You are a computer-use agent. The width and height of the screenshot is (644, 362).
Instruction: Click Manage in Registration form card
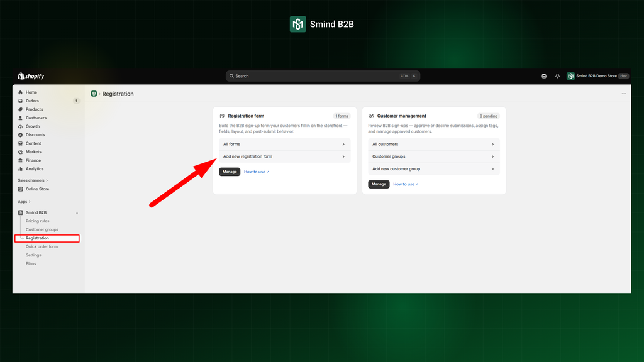click(x=230, y=172)
